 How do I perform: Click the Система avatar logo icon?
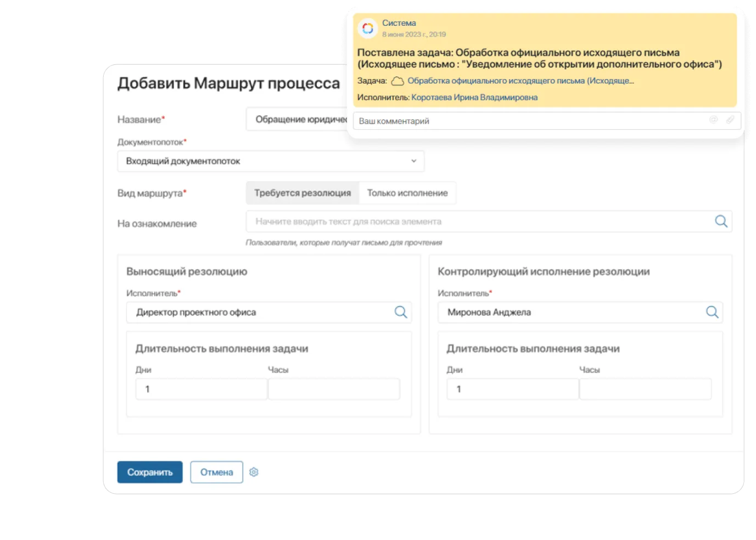tap(368, 28)
